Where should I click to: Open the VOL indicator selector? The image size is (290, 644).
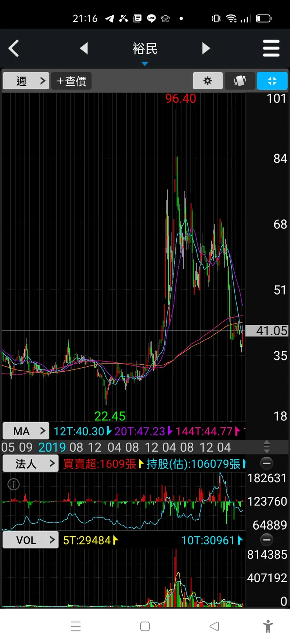30,540
